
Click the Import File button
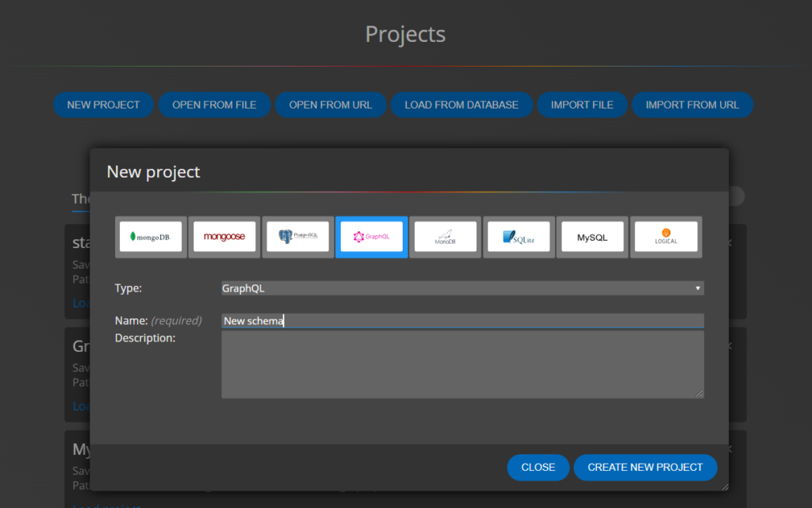pos(582,105)
